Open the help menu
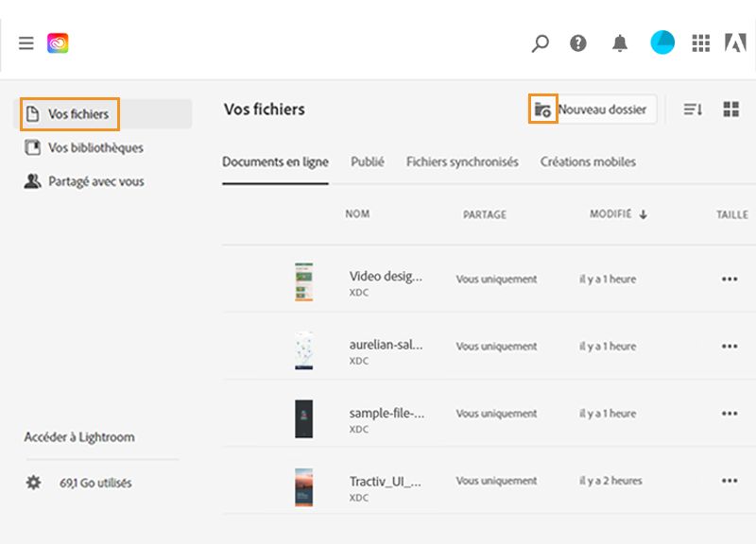 (x=579, y=43)
